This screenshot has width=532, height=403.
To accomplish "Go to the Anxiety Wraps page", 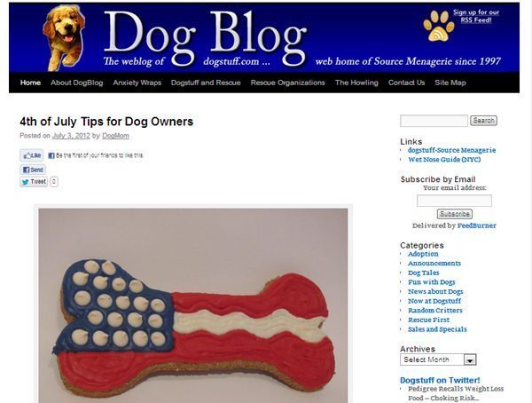I will click(137, 83).
